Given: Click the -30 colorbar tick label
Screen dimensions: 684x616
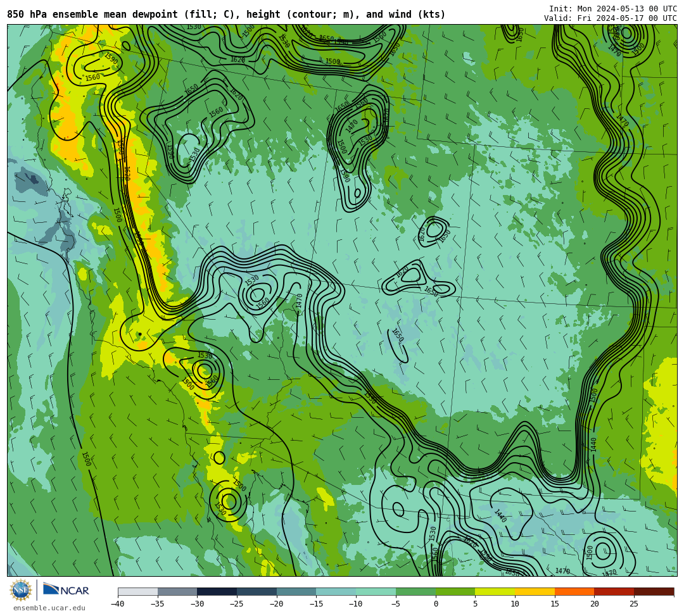Looking at the screenshot, I should click(197, 604).
